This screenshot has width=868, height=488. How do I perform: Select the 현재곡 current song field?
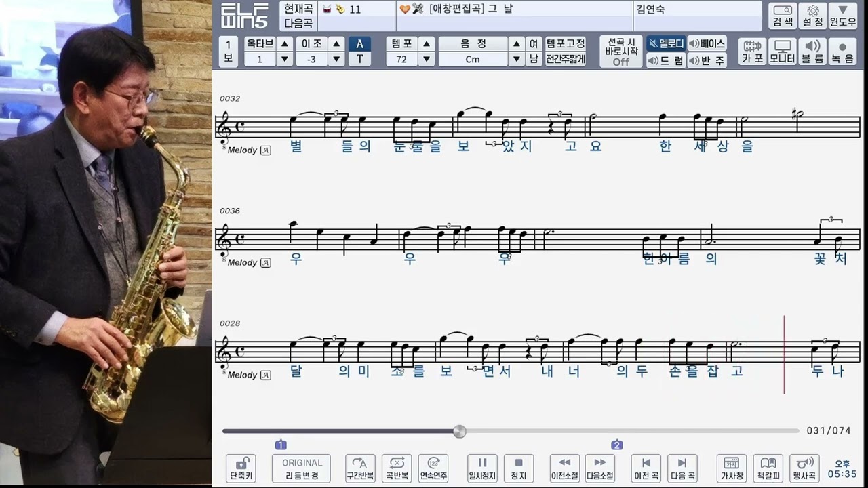pos(298,8)
